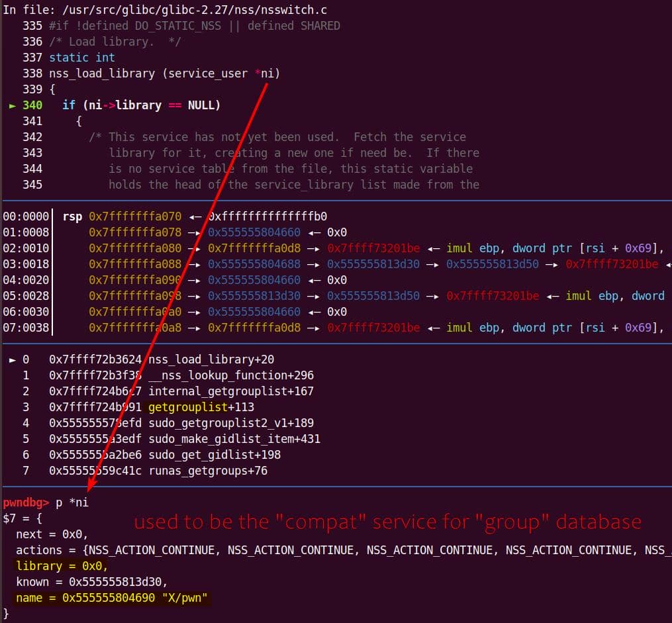Image resolution: width=672 pixels, height=623 pixels.
Task: Click "static int" on line 337
Action: (x=82, y=58)
